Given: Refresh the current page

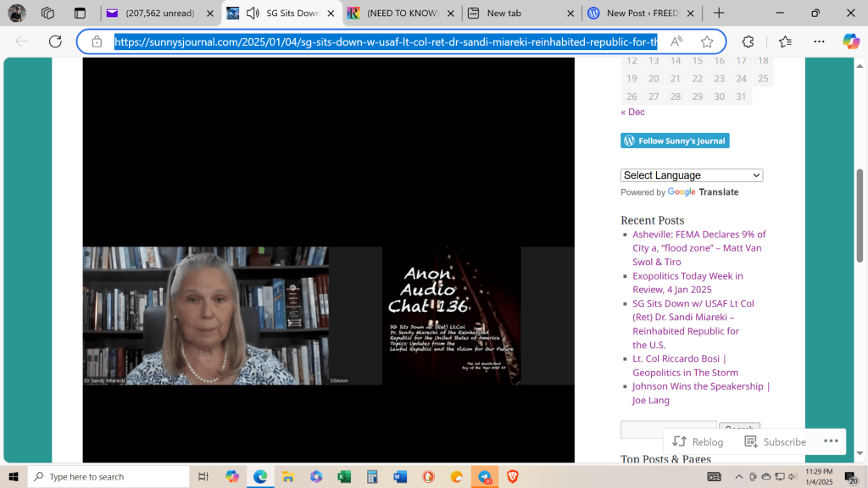Looking at the screenshot, I should coord(55,42).
